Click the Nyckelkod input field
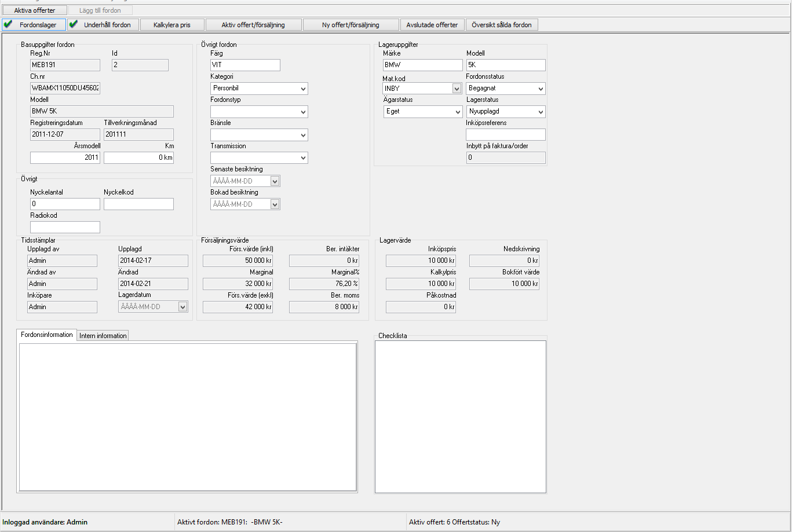Viewport: 792px width, 532px height. coord(138,204)
